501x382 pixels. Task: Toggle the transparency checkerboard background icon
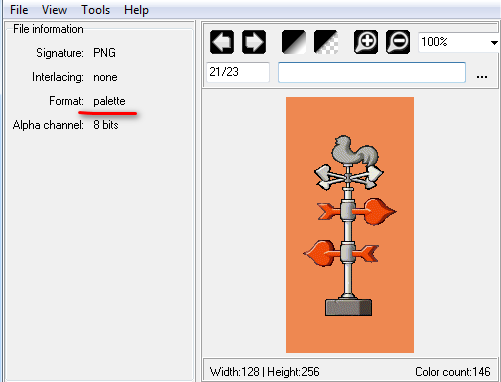[326, 42]
